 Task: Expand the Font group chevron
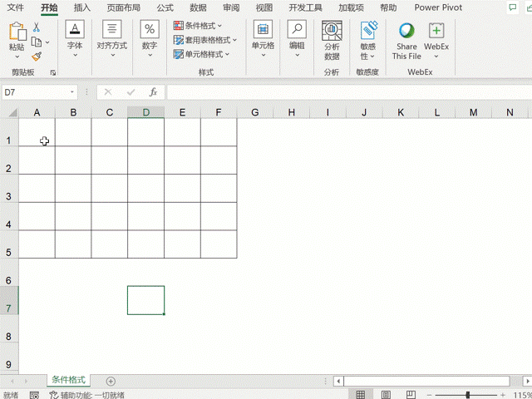75,55
